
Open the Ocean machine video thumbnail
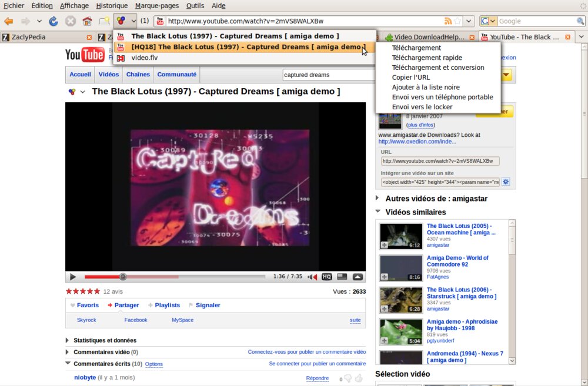401,236
